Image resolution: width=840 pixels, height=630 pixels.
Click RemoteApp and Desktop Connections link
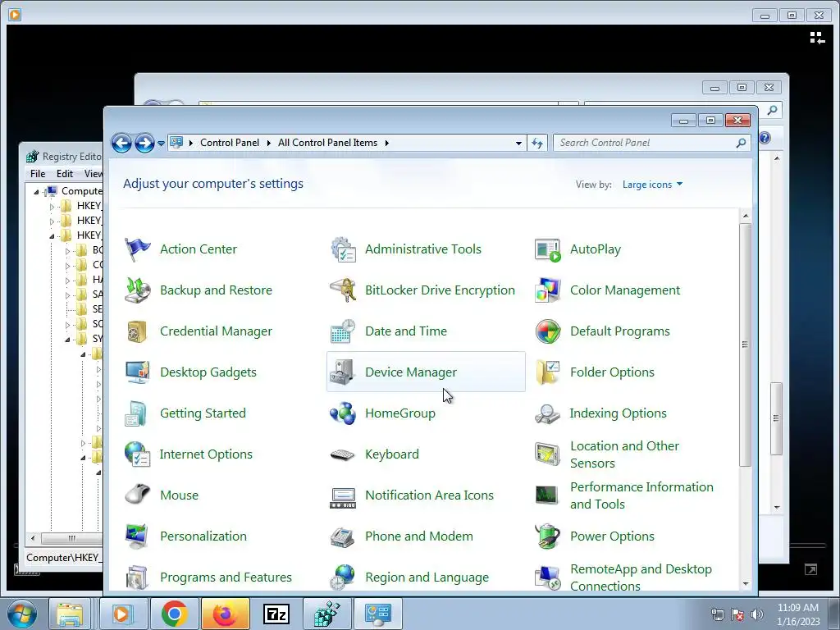[641, 577]
